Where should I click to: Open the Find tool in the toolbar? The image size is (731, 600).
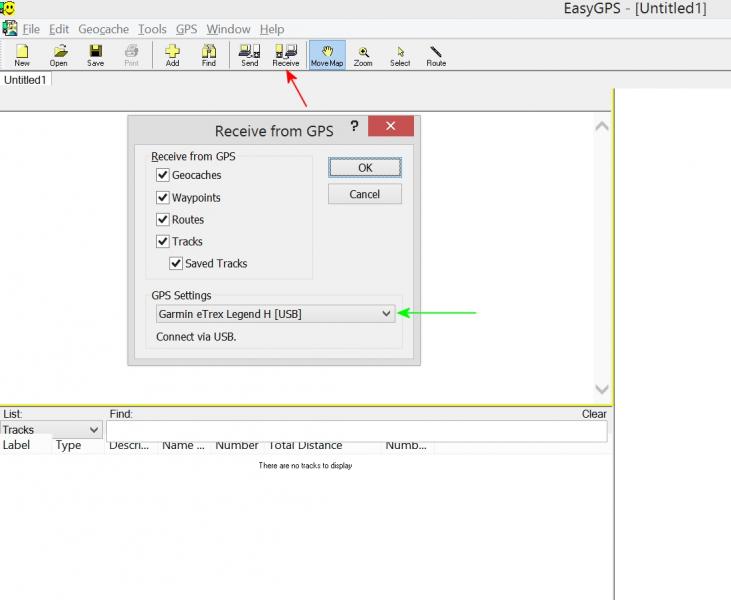click(x=208, y=55)
